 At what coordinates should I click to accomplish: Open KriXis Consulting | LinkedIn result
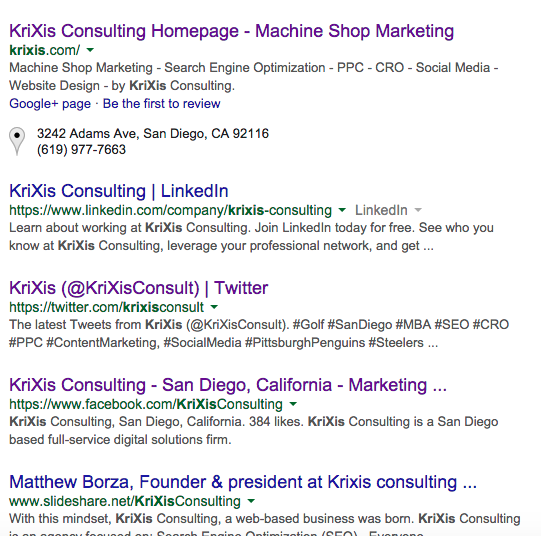coord(119,191)
